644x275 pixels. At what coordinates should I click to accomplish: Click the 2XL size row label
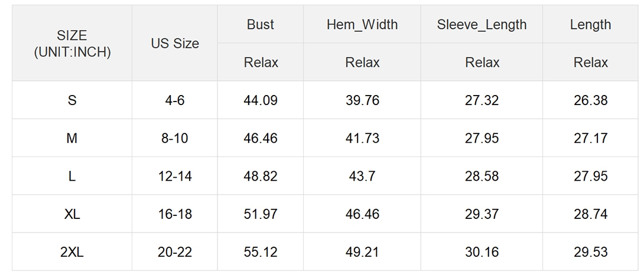pyautogui.click(x=72, y=251)
